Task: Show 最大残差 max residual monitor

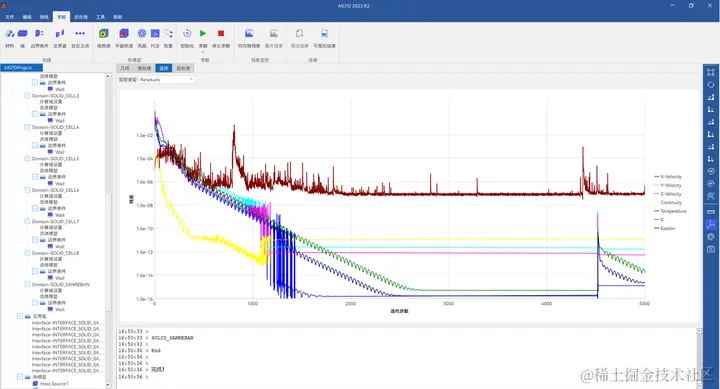Action: (274, 37)
